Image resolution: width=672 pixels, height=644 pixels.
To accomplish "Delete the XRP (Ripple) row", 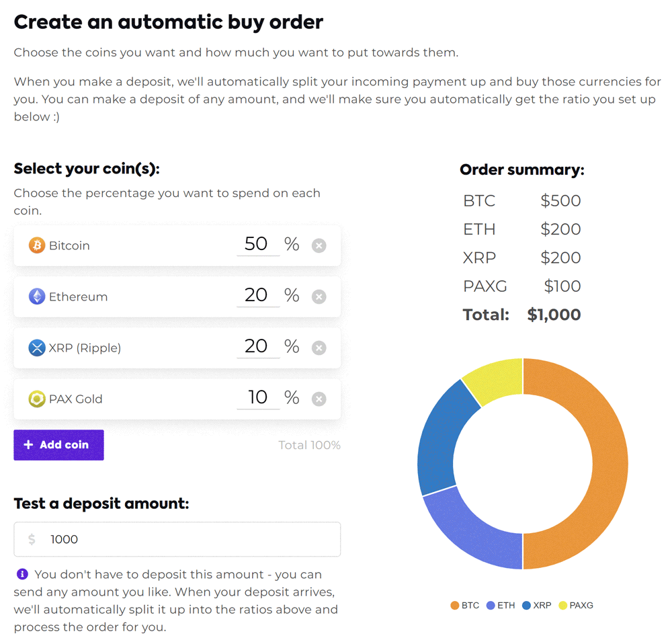I will pos(319,348).
